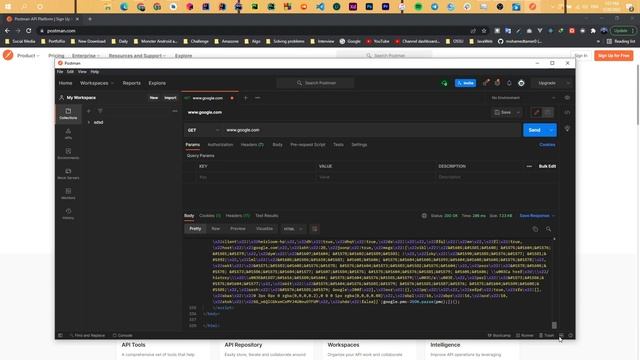The image size is (640, 360).
Task: Click Bulk Edit in params table
Action: click(x=547, y=167)
